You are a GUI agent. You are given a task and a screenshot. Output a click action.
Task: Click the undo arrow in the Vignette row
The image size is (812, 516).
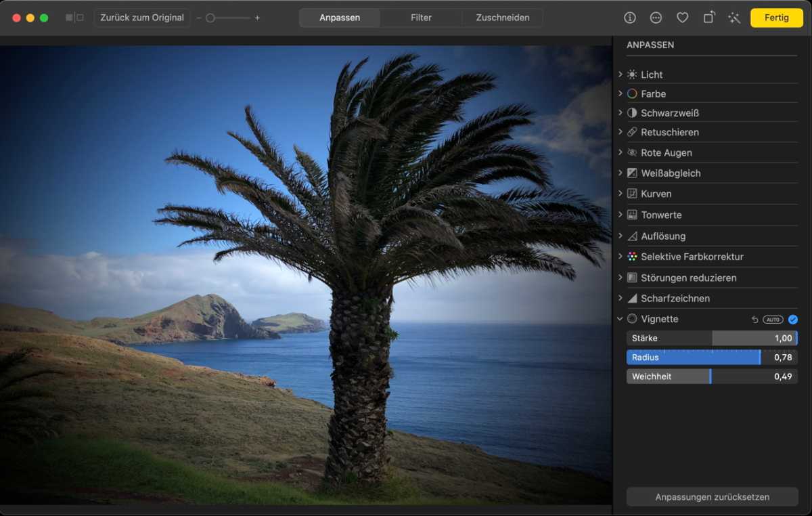(754, 319)
